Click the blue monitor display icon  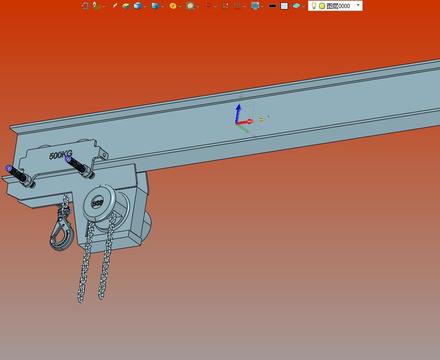click(x=255, y=6)
